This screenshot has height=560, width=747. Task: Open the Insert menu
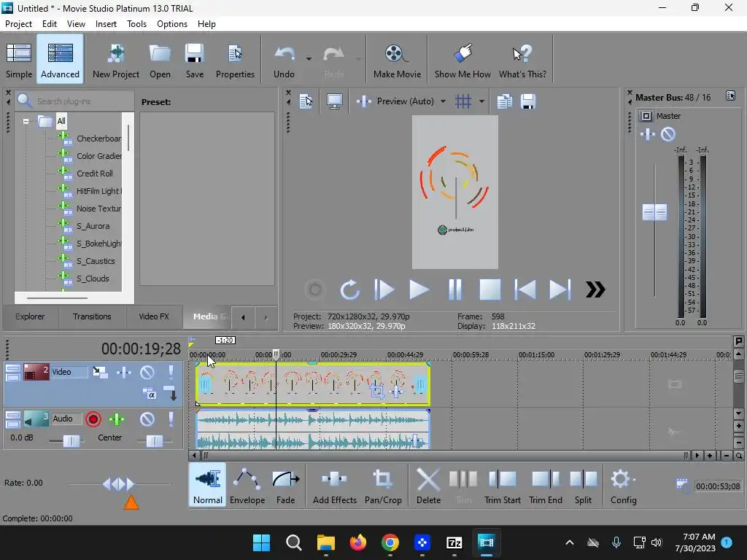(x=106, y=24)
